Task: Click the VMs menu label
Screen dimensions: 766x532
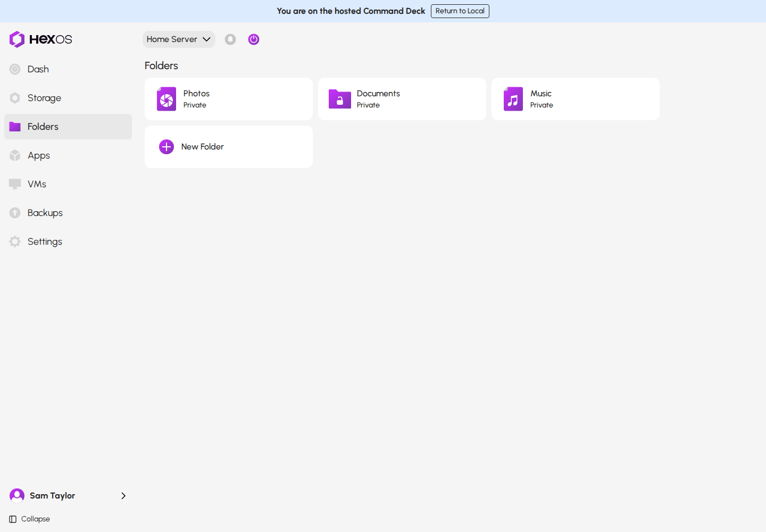Action: (x=37, y=184)
